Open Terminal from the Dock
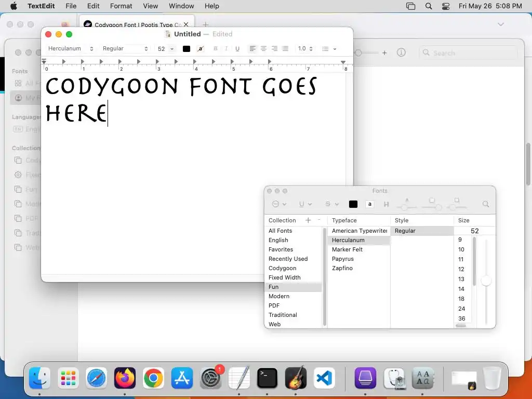 [x=268, y=378]
